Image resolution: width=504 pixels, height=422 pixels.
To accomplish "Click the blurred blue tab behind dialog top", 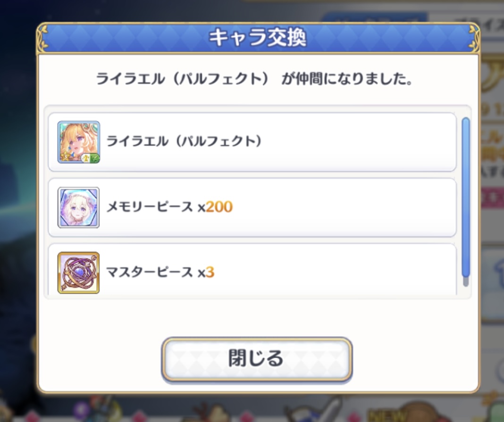I will [x=375, y=17].
